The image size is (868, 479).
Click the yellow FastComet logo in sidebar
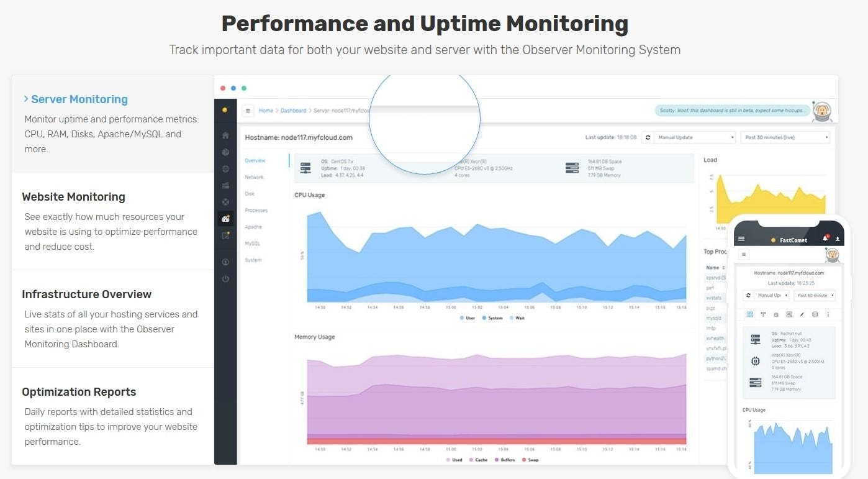(x=225, y=110)
